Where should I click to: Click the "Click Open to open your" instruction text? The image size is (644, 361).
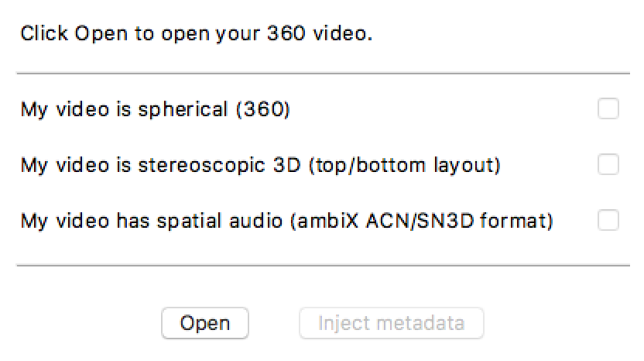point(140,34)
